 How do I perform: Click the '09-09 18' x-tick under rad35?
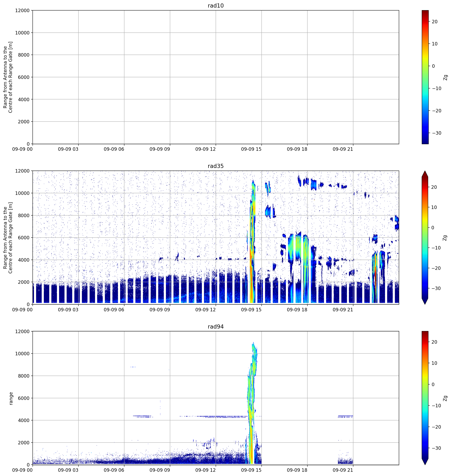(297, 310)
